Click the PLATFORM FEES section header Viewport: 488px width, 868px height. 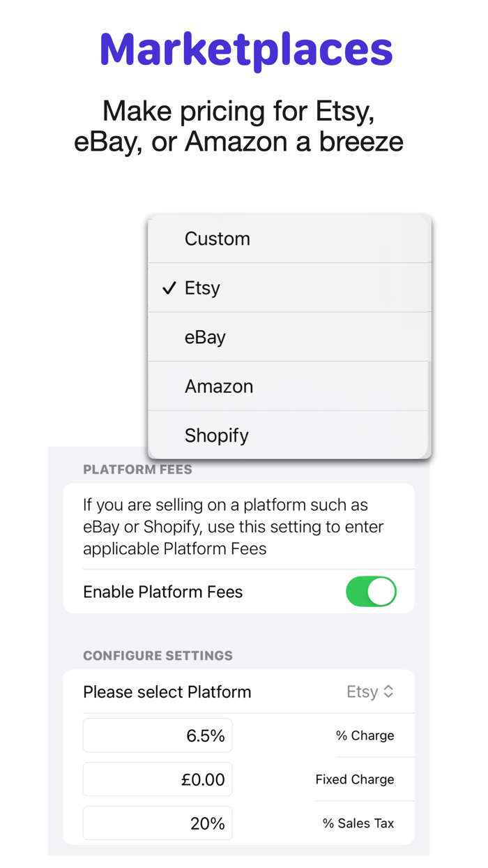(138, 469)
